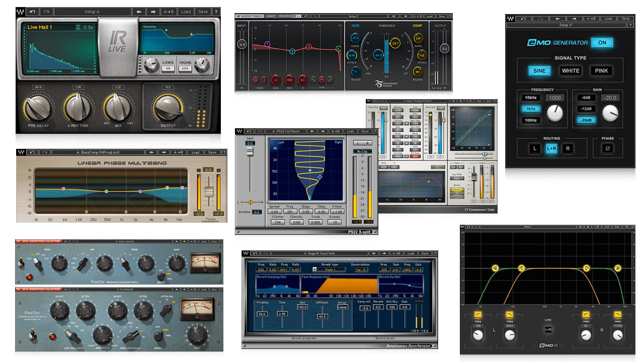Toggle the eMo Generator ON switch

602,43
